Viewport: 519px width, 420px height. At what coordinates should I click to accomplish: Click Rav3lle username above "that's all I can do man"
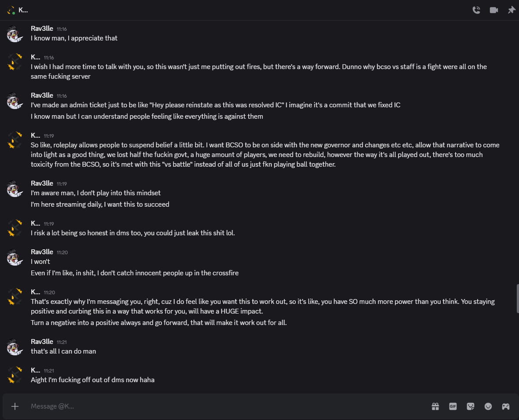[42, 342]
